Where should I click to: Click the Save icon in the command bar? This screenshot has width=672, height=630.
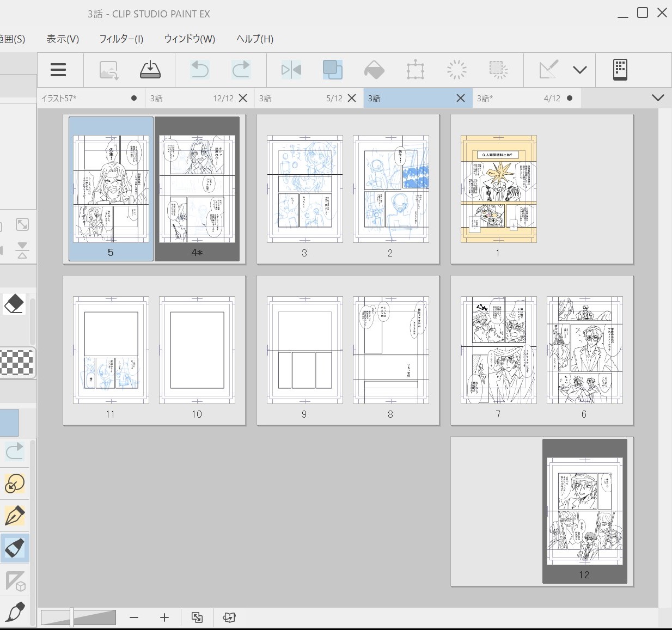pyautogui.click(x=150, y=70)
